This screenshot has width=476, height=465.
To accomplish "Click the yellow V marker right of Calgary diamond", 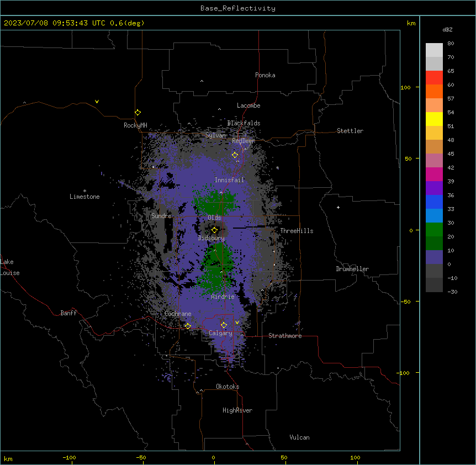I will (237, 323).
